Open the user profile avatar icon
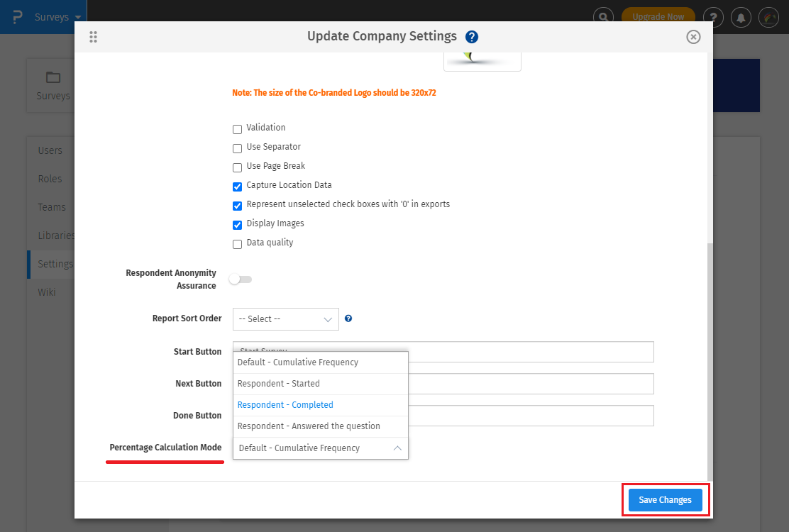Screen dimensions: 789x532 768,17
